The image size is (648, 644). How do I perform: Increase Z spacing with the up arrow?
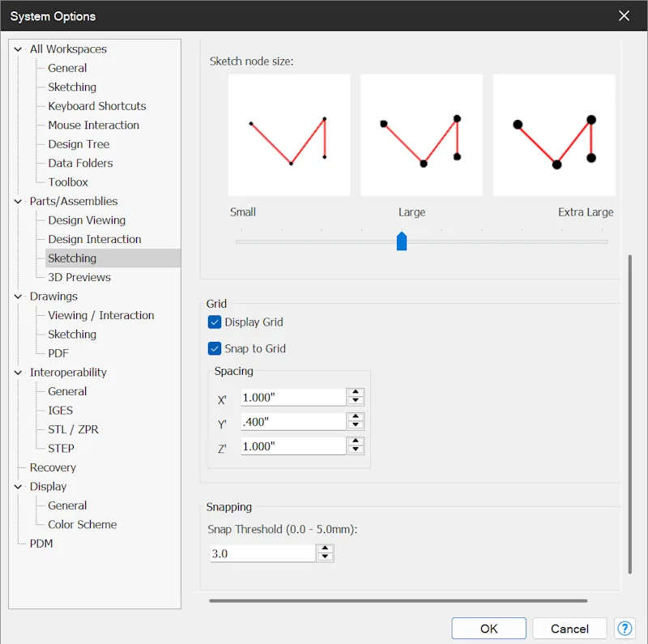click(x=356, y=441)
